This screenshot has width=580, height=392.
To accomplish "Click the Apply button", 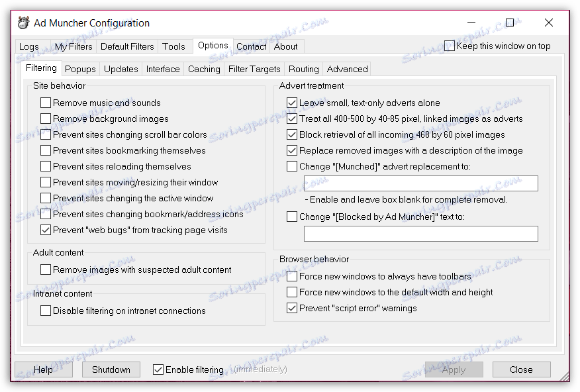I will pyautogui.click(x=454, y=369).
